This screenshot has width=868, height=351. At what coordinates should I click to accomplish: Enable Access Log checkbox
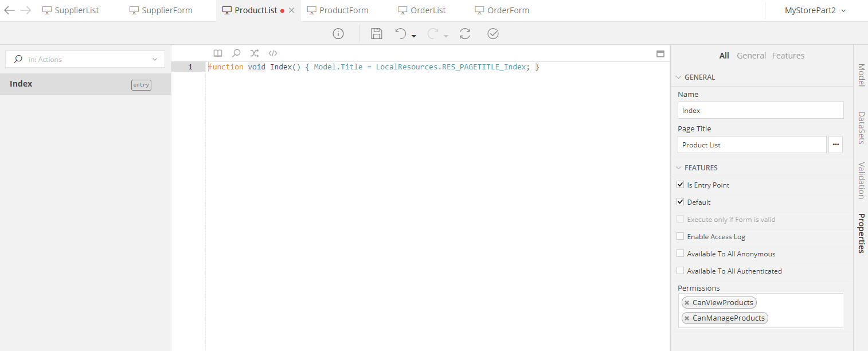(681, 237)
